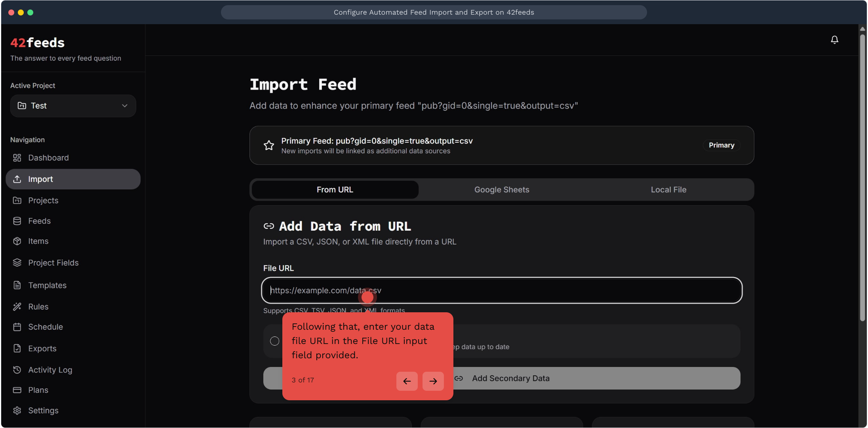Click the Items box icon
The height and width of the screenshot is (428, 868).
coord(17,241)
